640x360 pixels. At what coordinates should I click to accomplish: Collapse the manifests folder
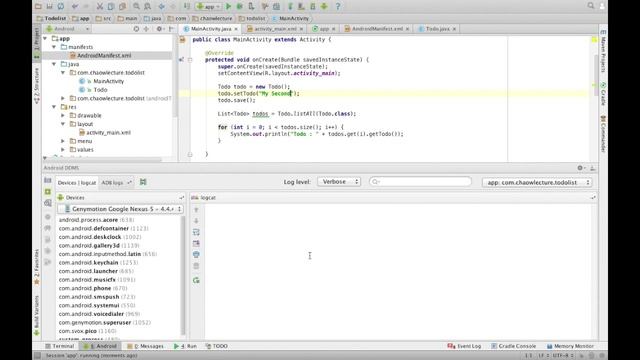pos(54,47)
